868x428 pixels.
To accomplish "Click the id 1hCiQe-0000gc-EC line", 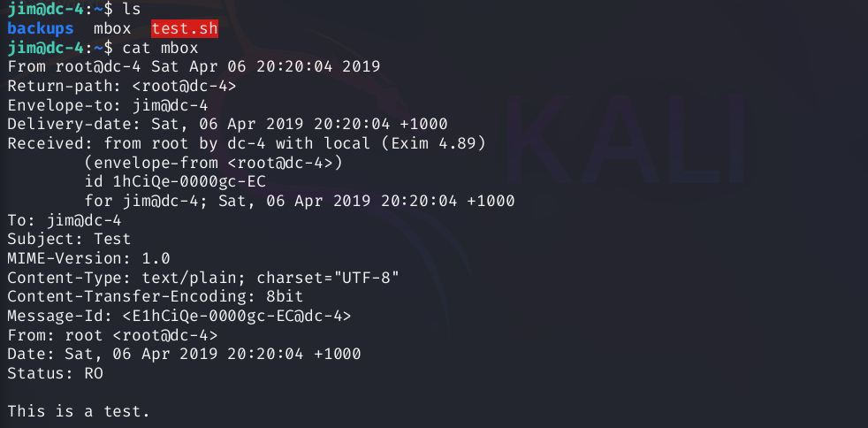I will pyautogui.click(x=176, y=182).
